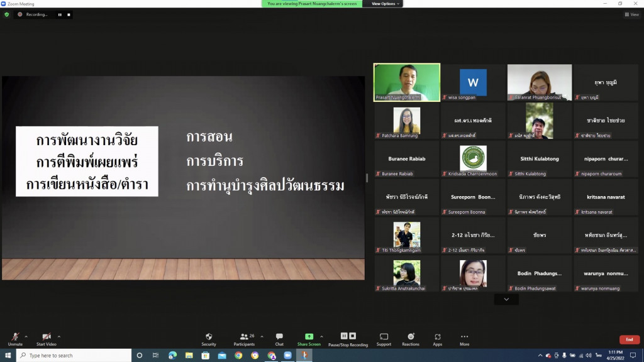Click the Windows taskbar search box
This screenshot has height=362, width=644.
tap(74, 356)
